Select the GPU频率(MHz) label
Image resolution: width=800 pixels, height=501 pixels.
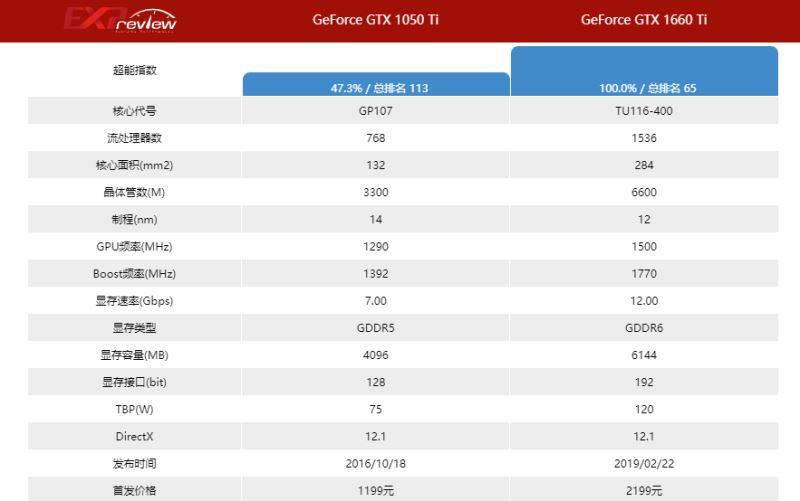[x=135, y=246]
